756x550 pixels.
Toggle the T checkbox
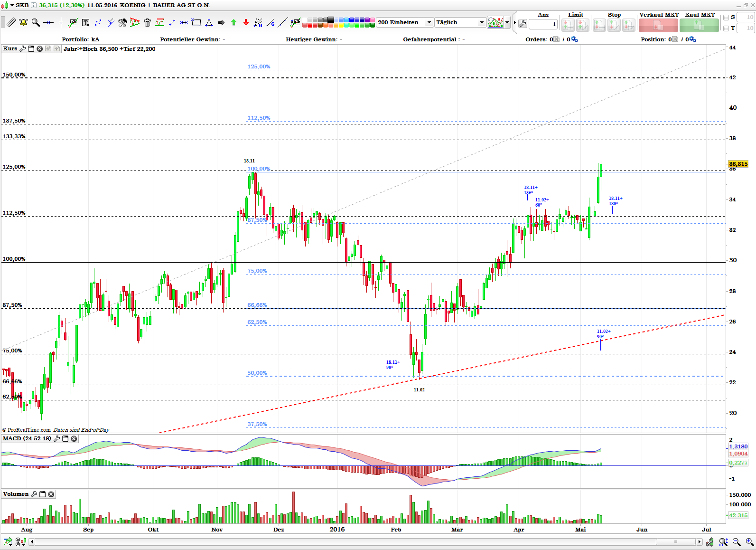pyautogui.click(x=726, y=28)
